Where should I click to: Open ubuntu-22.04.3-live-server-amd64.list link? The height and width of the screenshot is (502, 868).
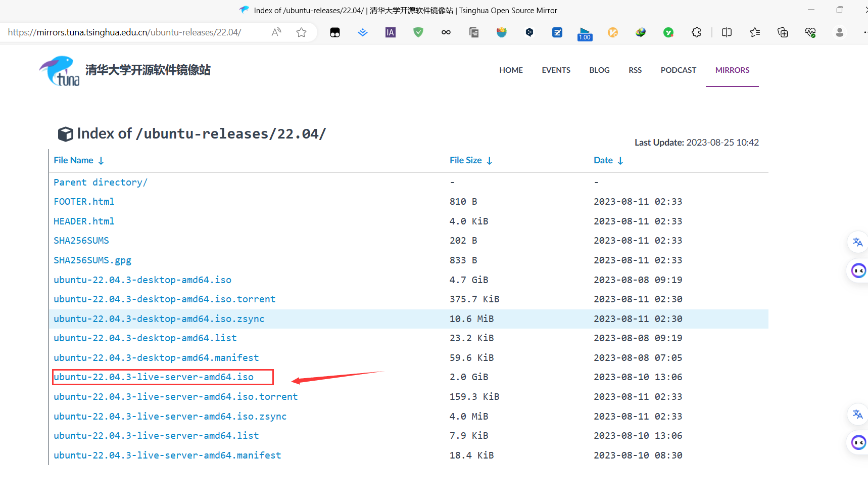(x=156, y=436)
